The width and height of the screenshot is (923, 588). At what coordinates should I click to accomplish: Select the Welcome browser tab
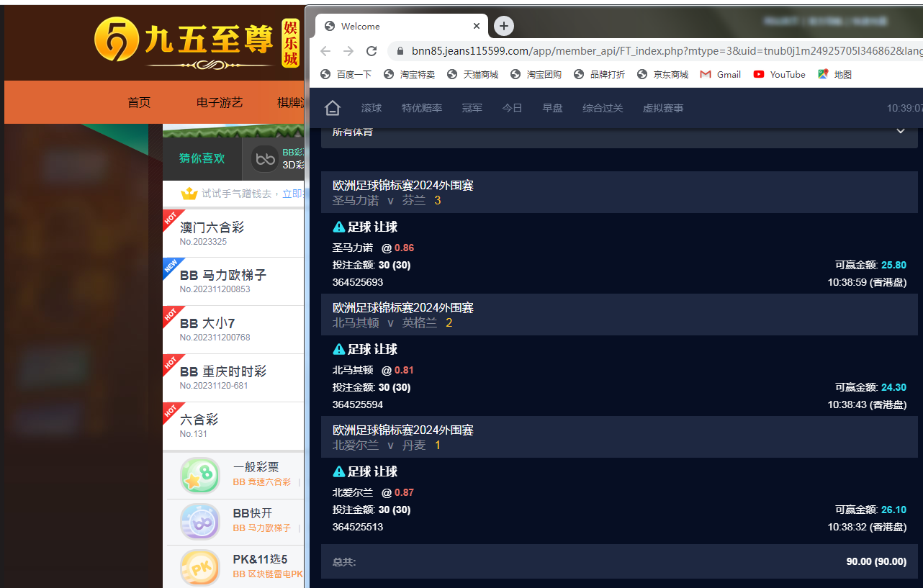point(402,26)
